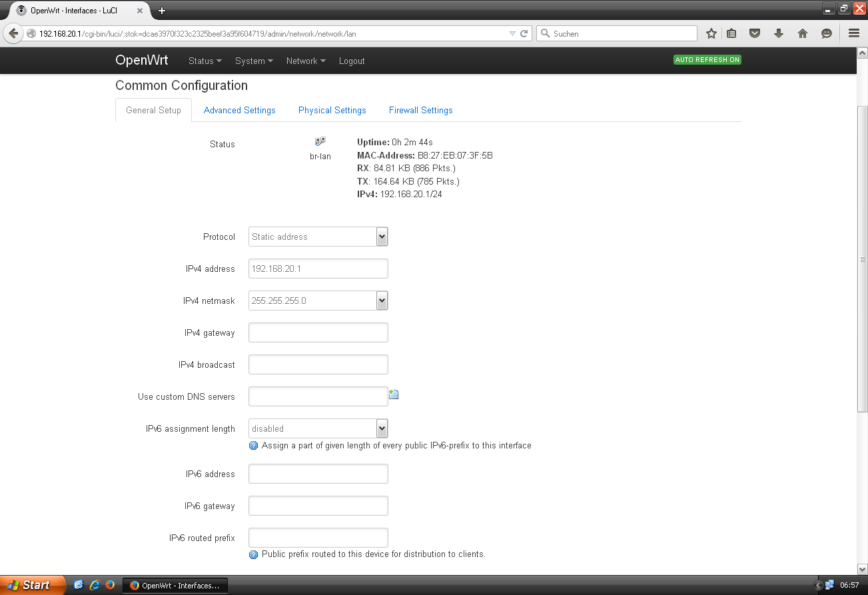Click the IPv4 gateway input field
Viewport: 868px width, 595px height.
click(318, 332)
